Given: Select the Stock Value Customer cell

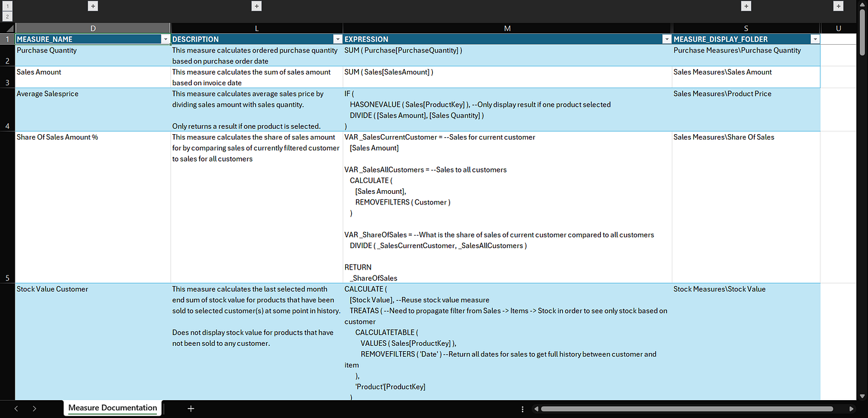Looking at the screenshot, I should (x=93, y=342).
